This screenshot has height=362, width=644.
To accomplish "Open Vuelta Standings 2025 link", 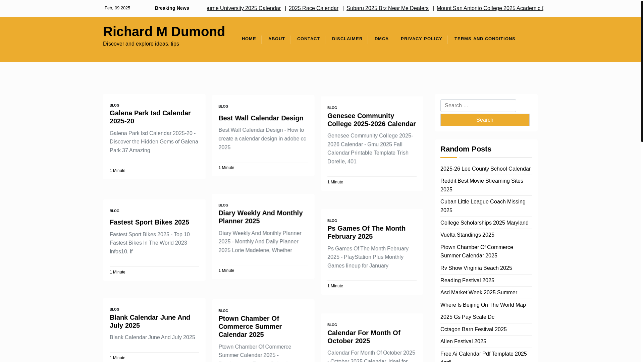I will click(467, 235).
